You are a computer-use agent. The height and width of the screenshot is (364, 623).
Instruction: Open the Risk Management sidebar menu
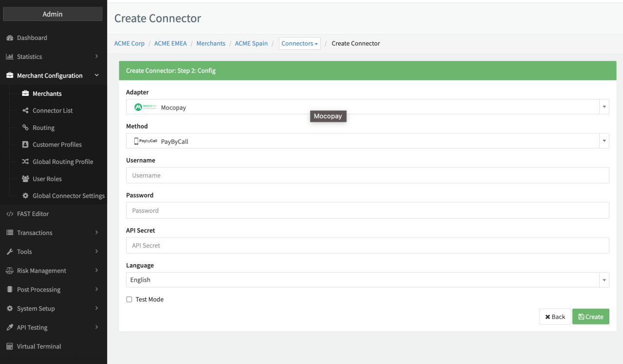pyautogui.click(x=53, y=271)
